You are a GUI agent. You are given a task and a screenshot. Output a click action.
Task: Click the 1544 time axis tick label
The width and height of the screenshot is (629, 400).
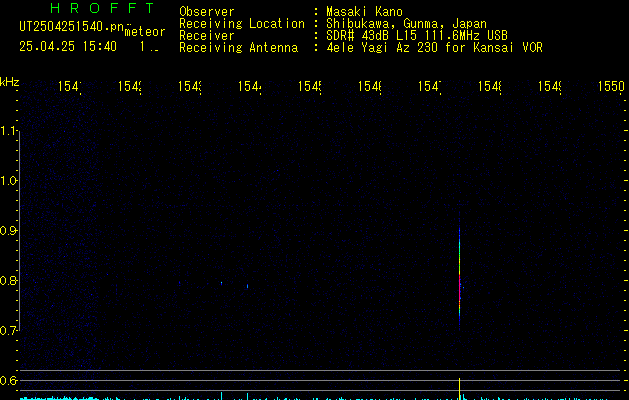point(249,87)
